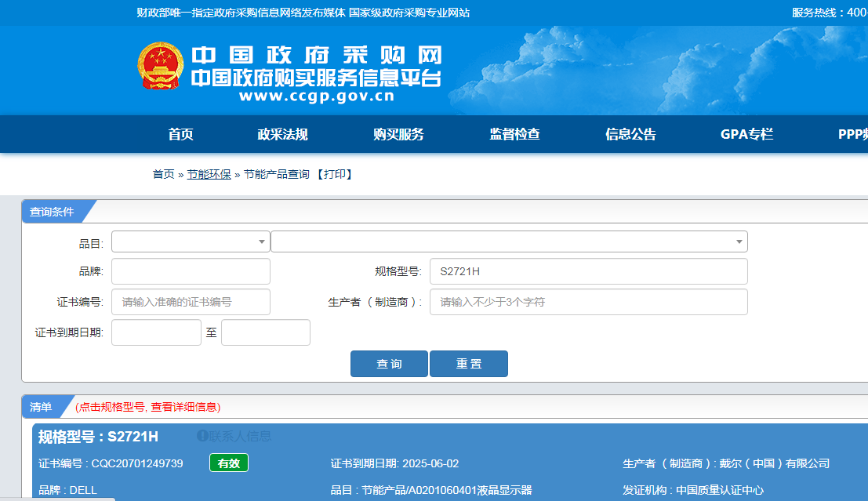Open the 信息公告 menu item
Image resolution: width=868 pixels, height=501 pixels.
coord(630,135)
